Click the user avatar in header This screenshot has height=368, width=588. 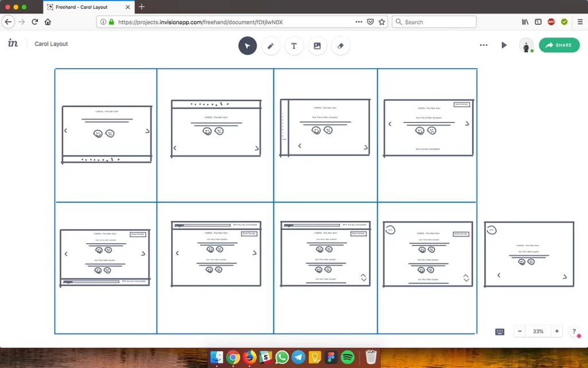pyautogui.click(x=526, y=45)
